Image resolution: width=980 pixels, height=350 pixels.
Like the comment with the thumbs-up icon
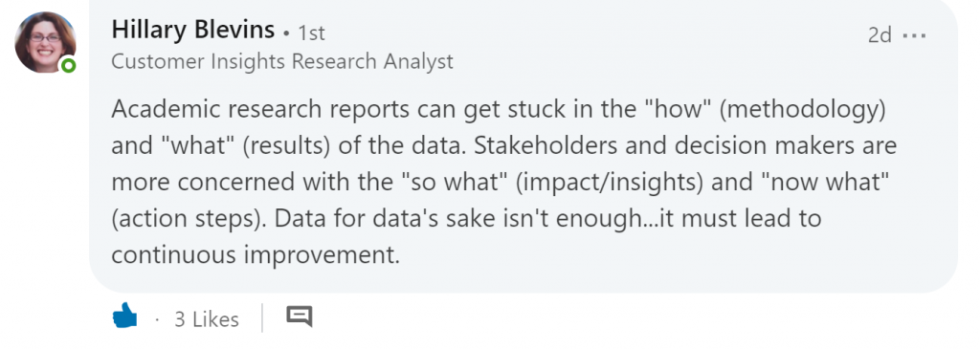coord(125,317)
